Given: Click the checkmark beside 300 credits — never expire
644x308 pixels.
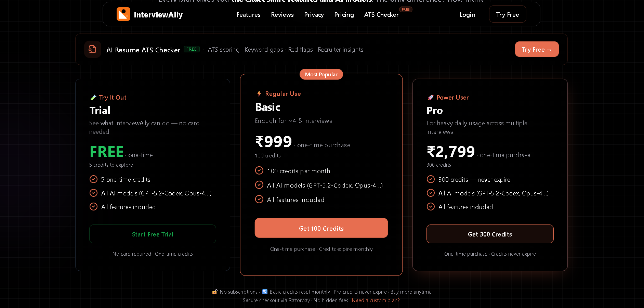Looking at the screenshot, I should click(431, 179).
